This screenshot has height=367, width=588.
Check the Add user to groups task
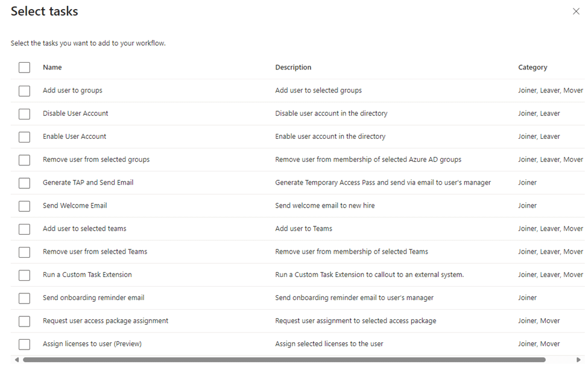[24, 91]
